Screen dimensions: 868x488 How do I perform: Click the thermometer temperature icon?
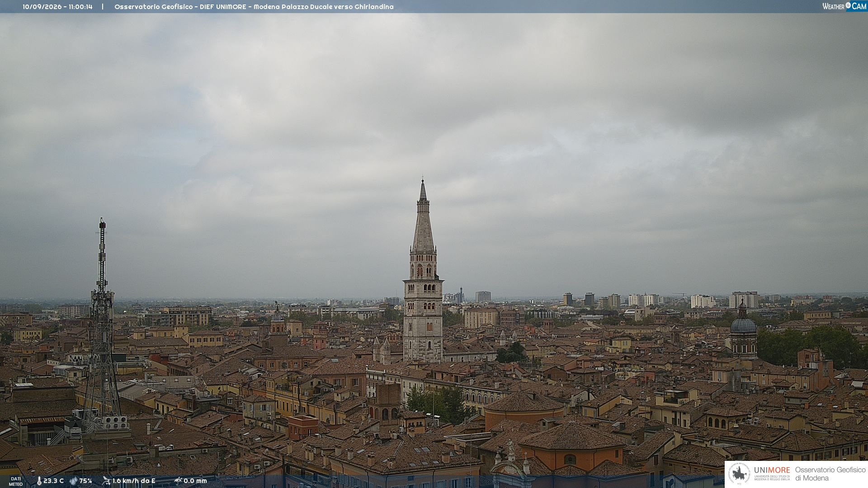point(39,481)
